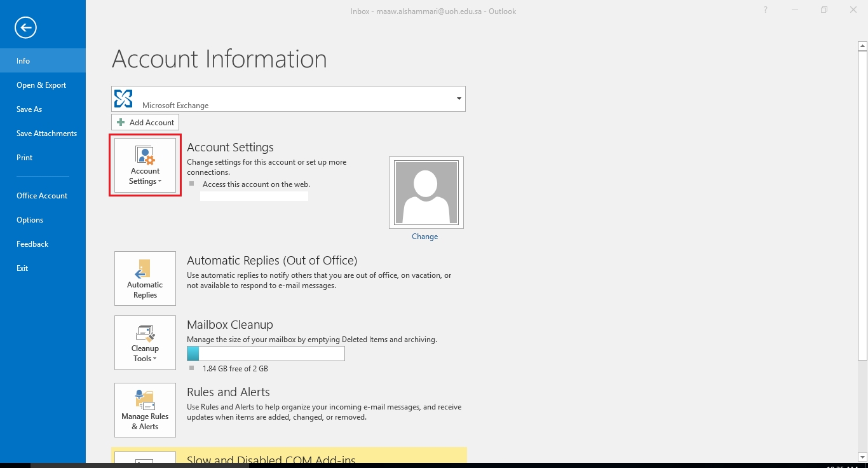The image size is (868, 468).
Task: Click the 1.84 GB free of 2 GB text
Action: click(x=235, y=369)
